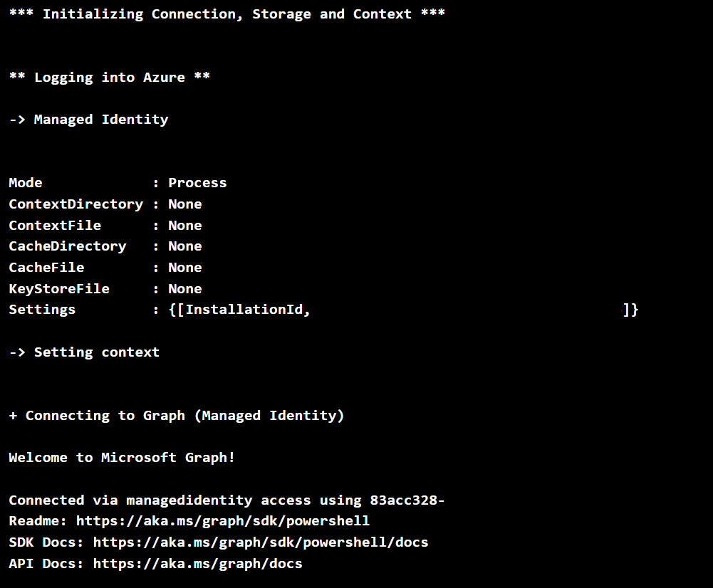Open the SDK Docs powershell/docs URL
The image size is (713, 588).
pos(261,542)
